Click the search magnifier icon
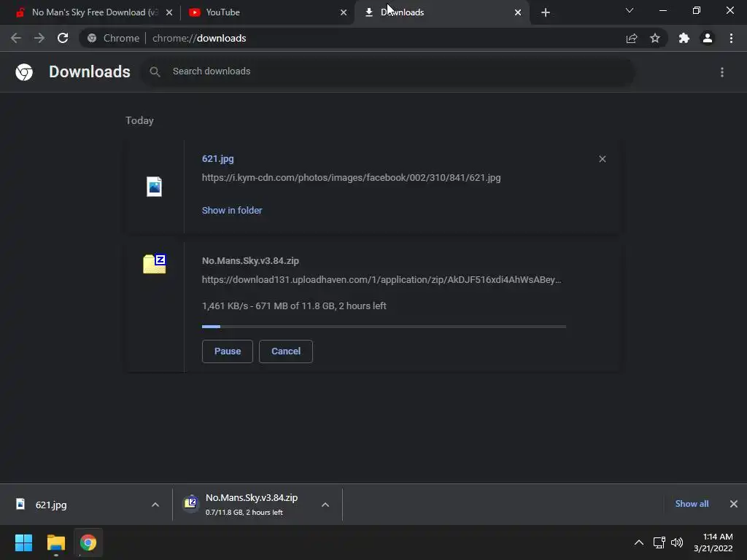747x560 pixels. (x=155, y=71)
